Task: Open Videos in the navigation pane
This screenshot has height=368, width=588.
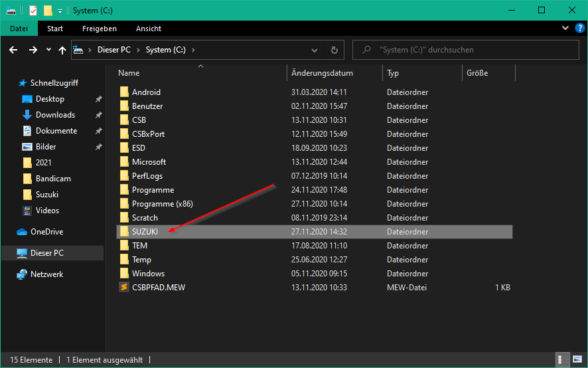Action: click(x=47, y=211)
